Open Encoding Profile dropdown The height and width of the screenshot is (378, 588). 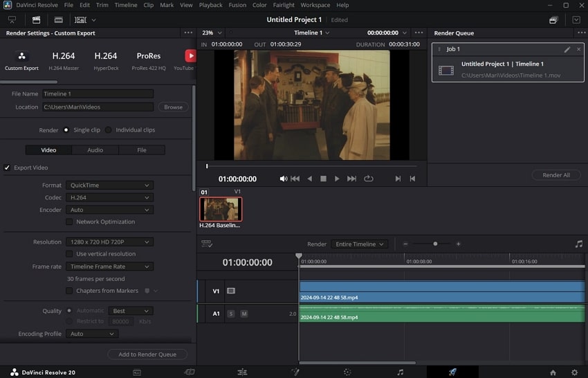point(92,334)
